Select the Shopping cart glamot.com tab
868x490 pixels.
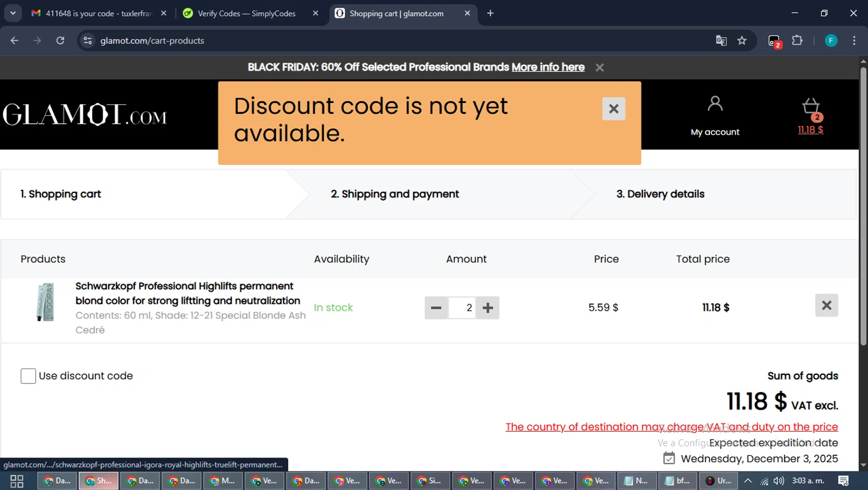(396, 13)
